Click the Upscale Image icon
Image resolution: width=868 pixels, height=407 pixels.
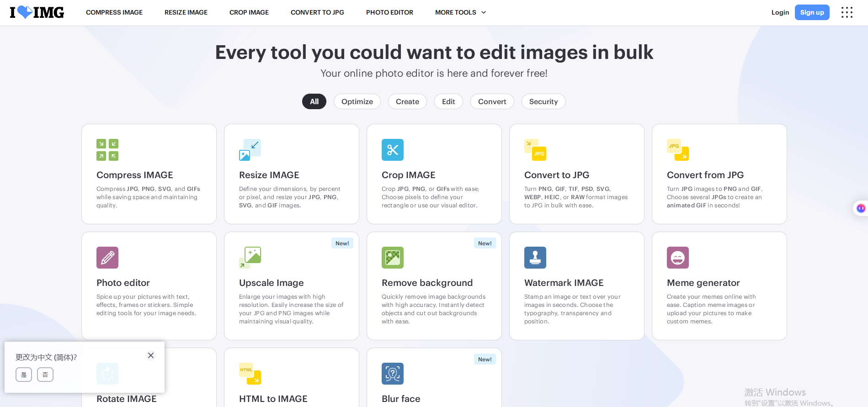coord(250,258)
